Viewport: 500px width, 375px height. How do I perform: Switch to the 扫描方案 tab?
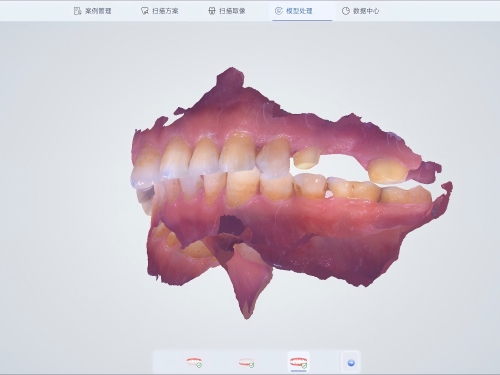pyautogui.click(x=159, y=11)
